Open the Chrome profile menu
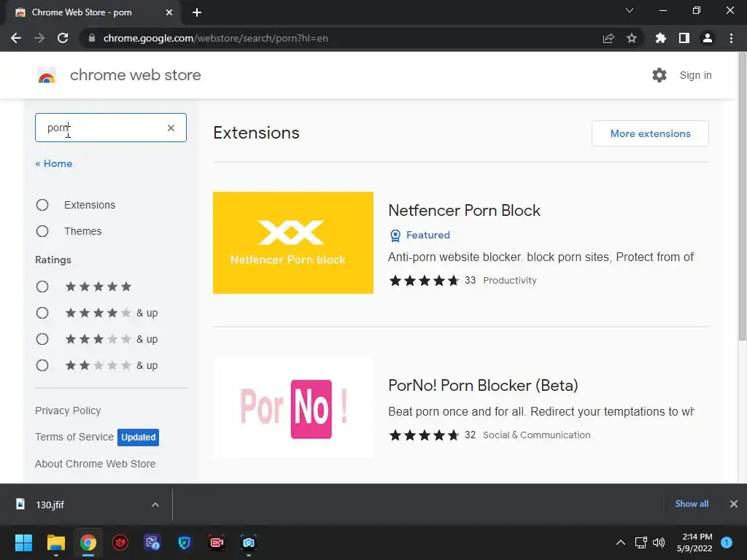This screenshot has height=560, width=747. (708, 38)
